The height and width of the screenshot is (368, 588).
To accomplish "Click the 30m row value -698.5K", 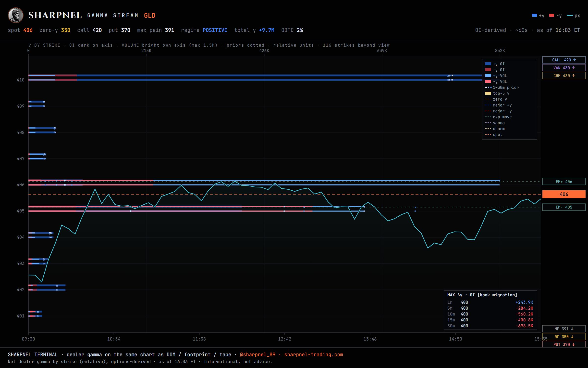I will (524, 326).
